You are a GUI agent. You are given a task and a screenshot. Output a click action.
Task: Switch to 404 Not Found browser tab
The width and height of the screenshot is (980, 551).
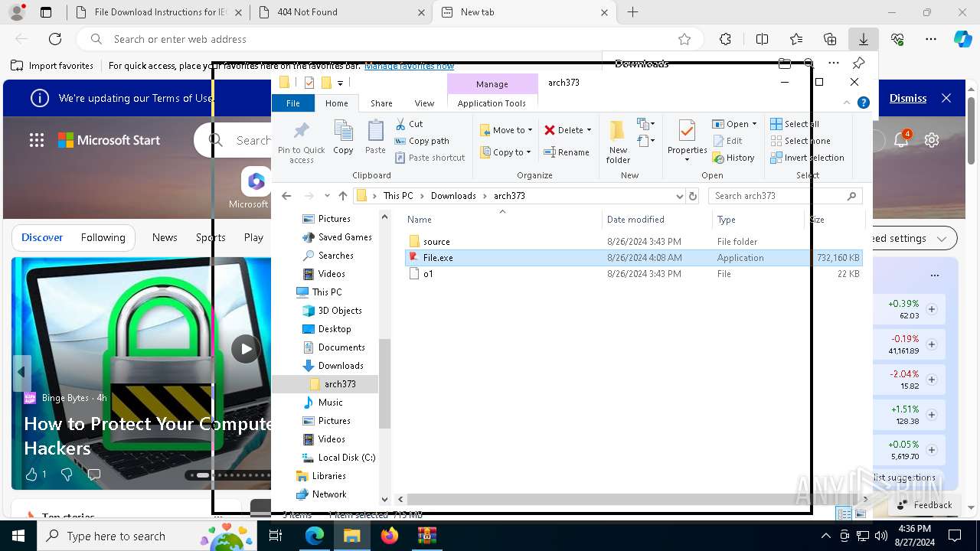341,12
